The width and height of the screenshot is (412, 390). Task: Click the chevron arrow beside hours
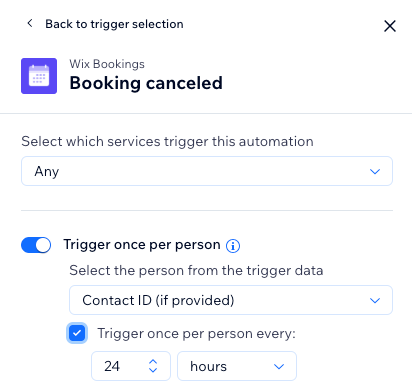[x=279, y=366]
